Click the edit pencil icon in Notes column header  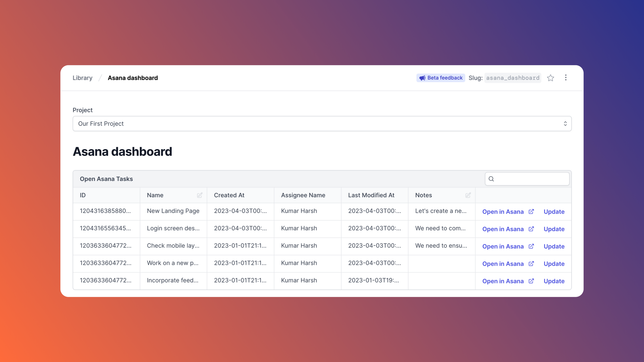tap(468, 195)
